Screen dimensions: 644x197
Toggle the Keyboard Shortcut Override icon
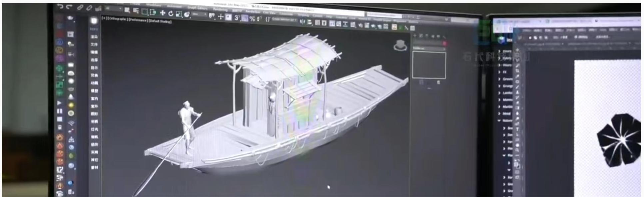pyautogui.click(x=229, y=17)
